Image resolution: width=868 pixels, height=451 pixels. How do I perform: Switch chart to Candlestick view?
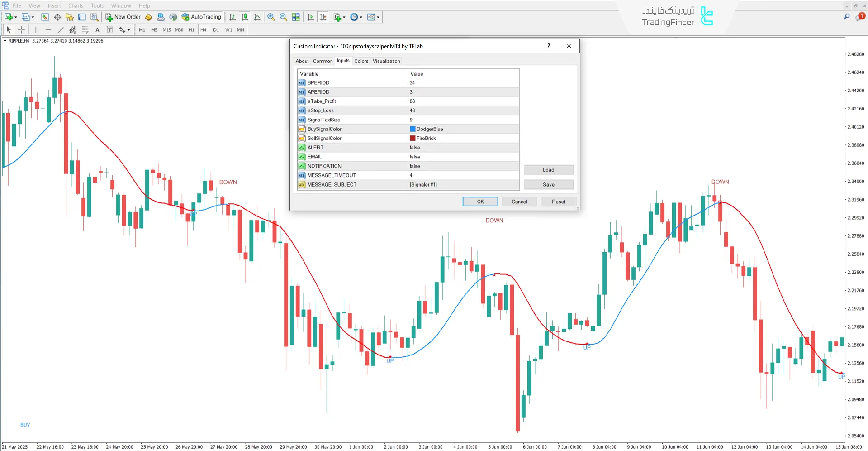pos(245,17)
